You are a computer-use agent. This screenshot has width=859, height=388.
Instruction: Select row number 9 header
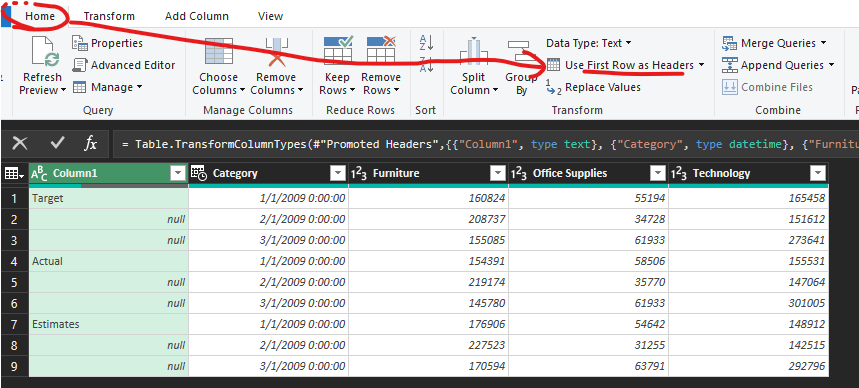click(x=14, y=366)
